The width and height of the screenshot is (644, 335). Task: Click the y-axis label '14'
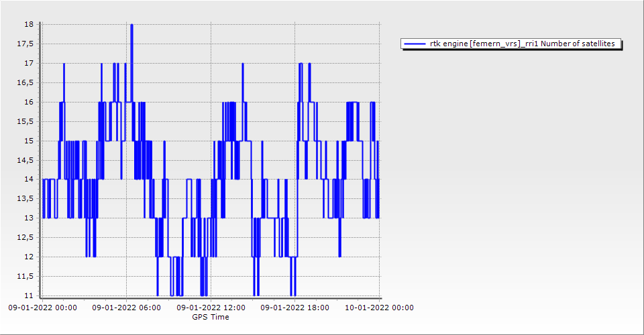[x=29, y=180]
